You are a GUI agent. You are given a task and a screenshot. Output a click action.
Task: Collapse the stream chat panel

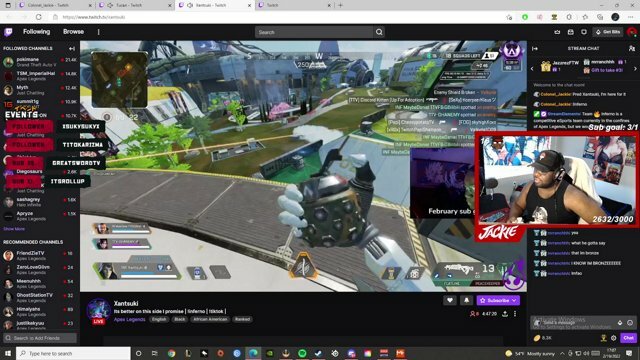tap(535, 49)
